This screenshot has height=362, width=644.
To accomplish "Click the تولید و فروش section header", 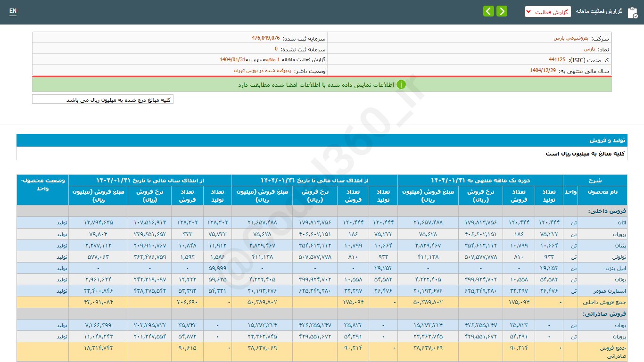I will click(x=607, y=140).
